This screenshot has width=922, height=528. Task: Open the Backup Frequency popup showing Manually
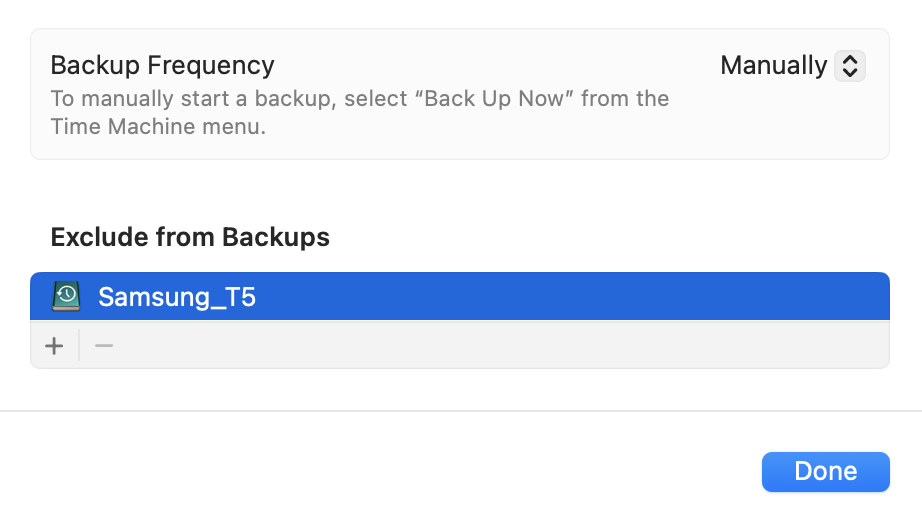coord(793,65)
